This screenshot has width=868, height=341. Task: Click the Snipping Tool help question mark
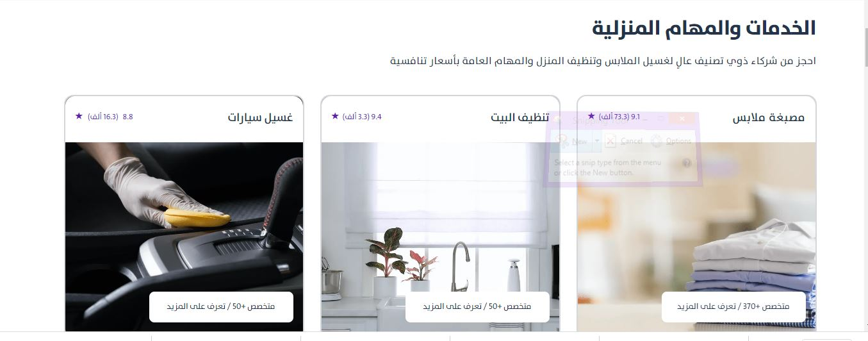click(687, 163)
